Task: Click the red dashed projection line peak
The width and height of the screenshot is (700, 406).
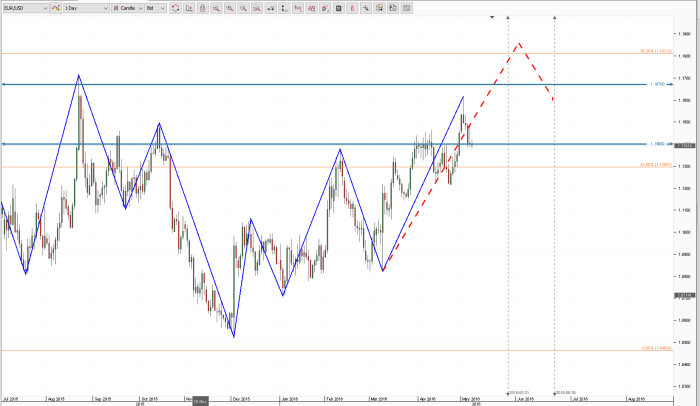Action: click(x=517, y=43)
